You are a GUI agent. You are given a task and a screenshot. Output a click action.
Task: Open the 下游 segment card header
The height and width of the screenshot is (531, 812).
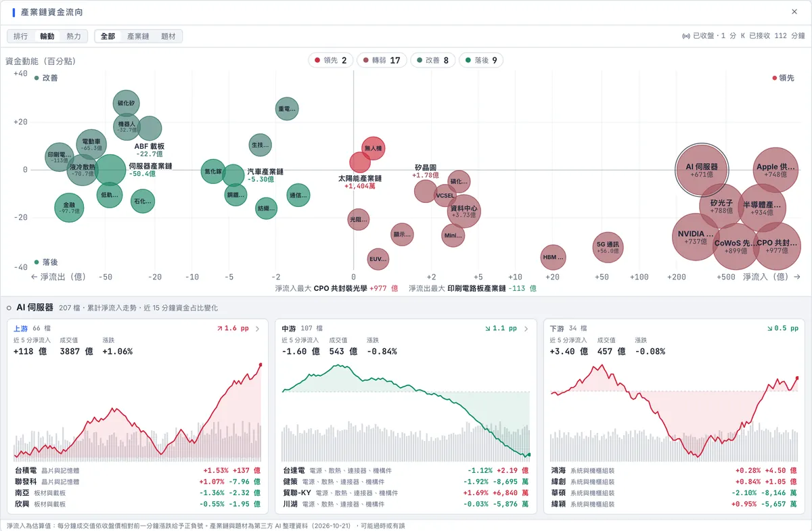pos(675,329)
